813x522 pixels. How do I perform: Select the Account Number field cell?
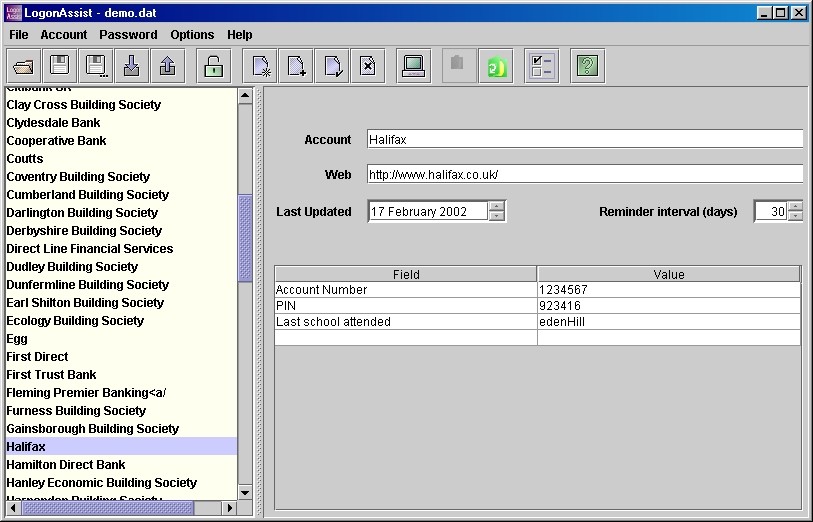406,290
